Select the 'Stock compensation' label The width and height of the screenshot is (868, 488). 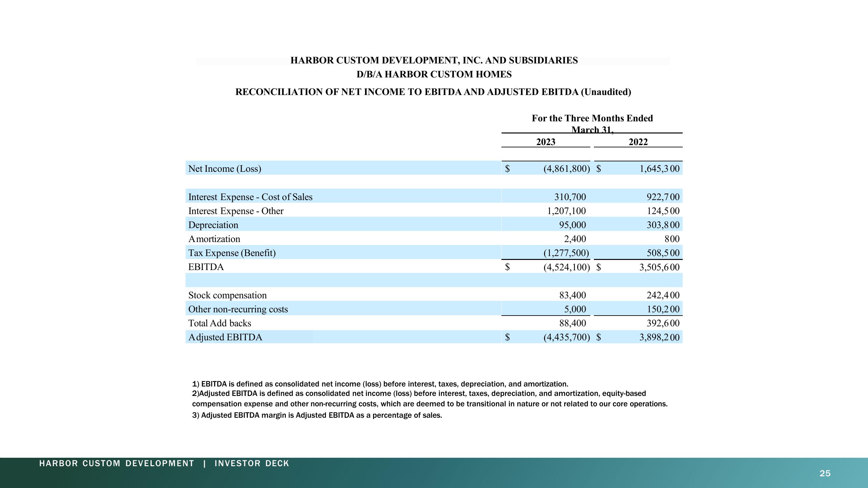coord(228,295)
